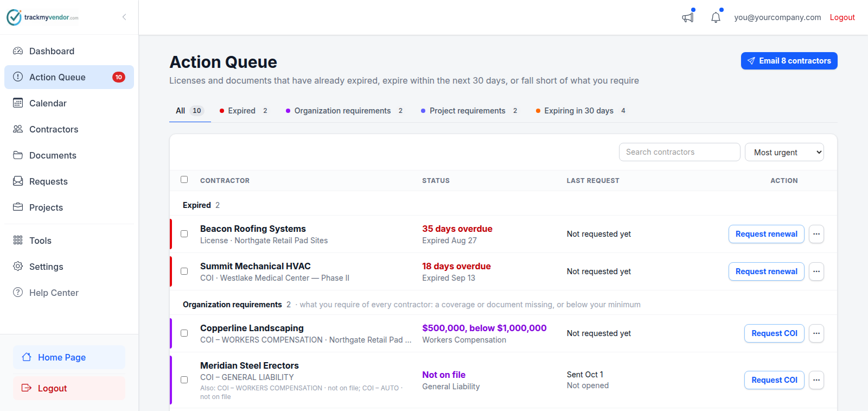This screenshot has height=411, width=868.
Task: Request COI for Meridian Steel Erectors
Action: point(774,380)
